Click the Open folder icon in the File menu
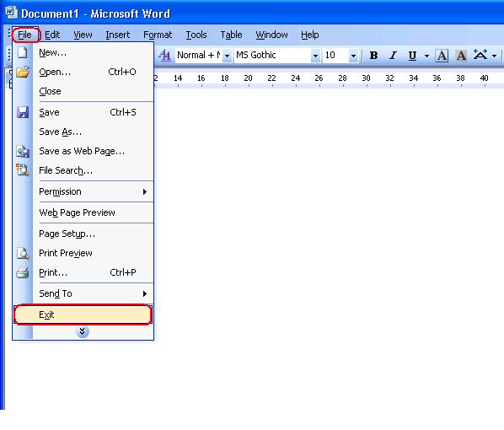The image size is (504, 430). pos(23,72)
